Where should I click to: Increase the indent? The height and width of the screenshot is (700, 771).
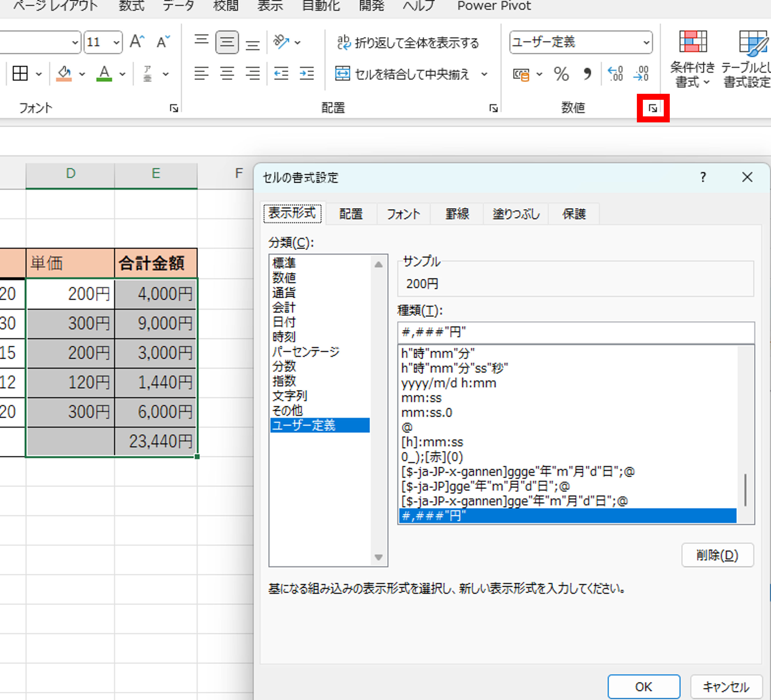tap(307, 73)
